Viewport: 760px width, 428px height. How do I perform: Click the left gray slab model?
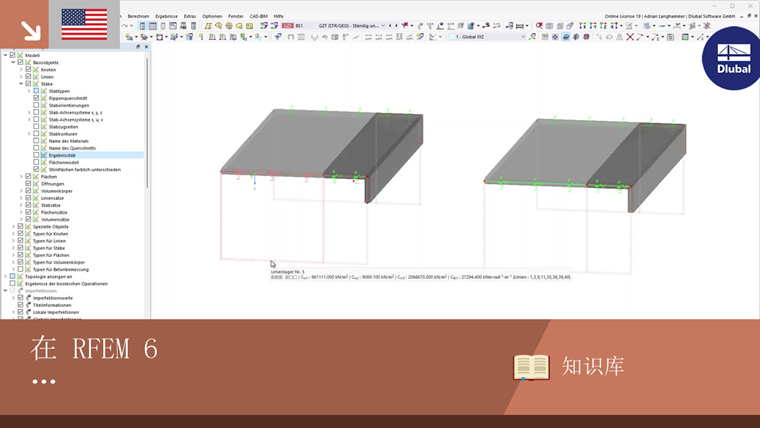322,155
